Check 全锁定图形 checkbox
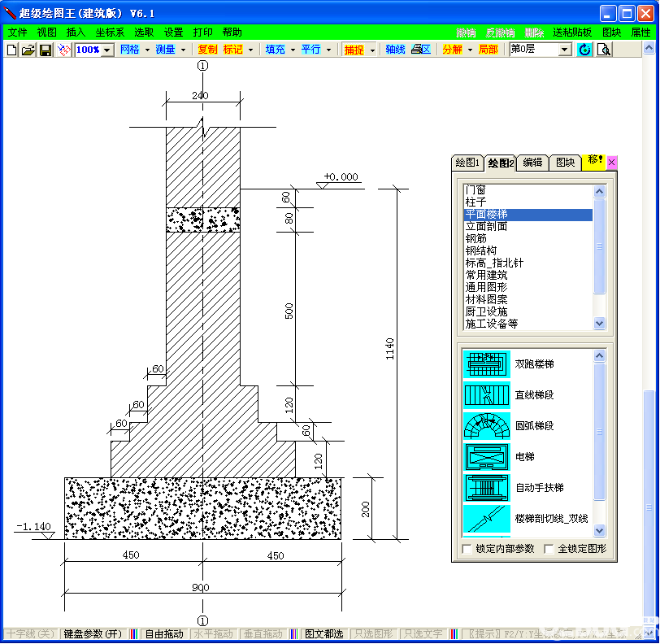The image size is (660, 644). [549, 549]
